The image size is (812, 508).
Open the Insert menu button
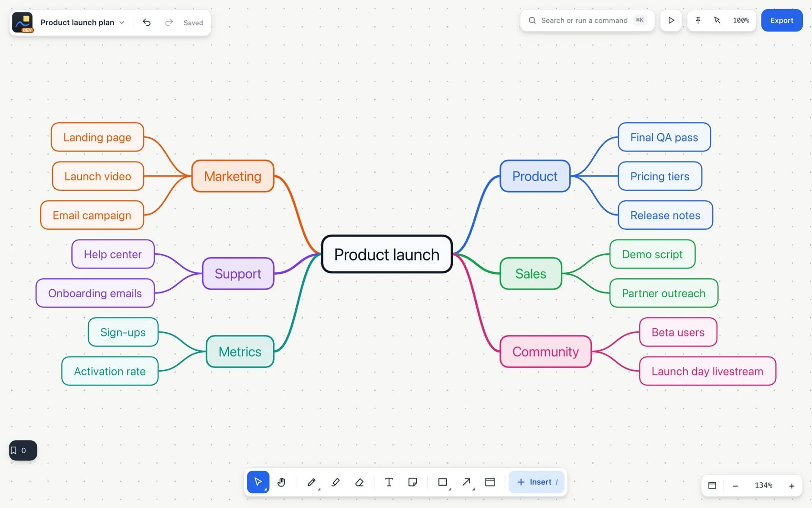[x=536, y=482]
